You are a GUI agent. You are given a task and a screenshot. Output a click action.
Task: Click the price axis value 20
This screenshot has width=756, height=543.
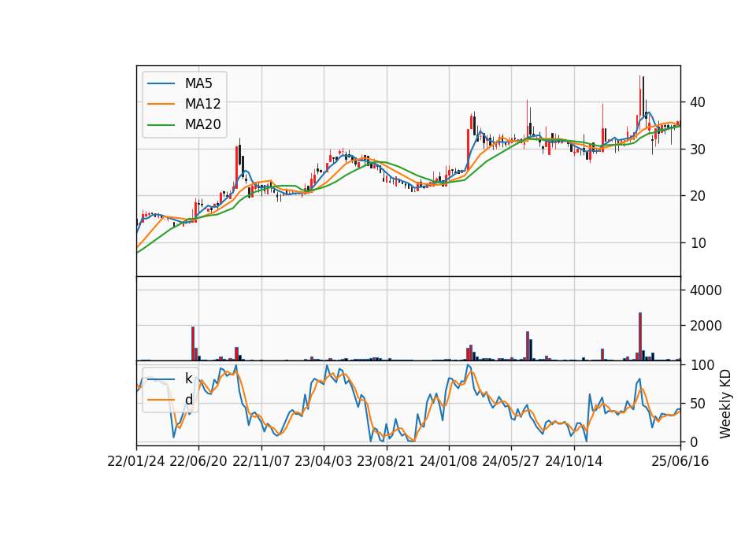tap(698, 196)
